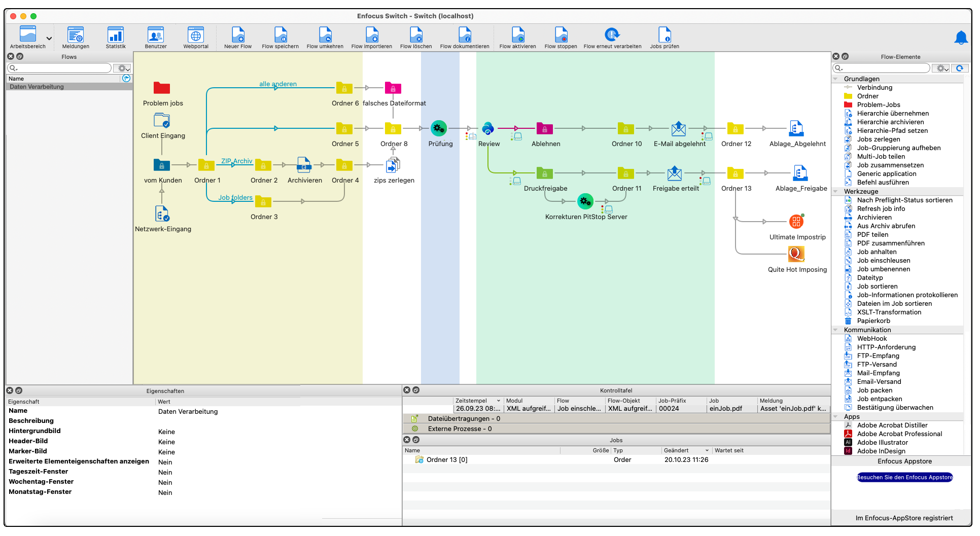The image size is (980, 536).
Task: Click the Flow erneut verarbeiten icon
Action: coord(612,35)
